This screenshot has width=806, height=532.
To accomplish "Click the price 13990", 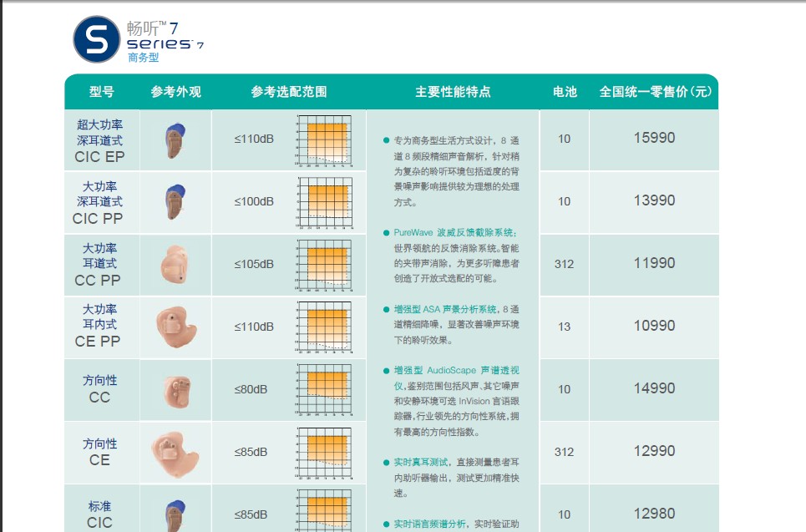I will [x=654, y=200].
